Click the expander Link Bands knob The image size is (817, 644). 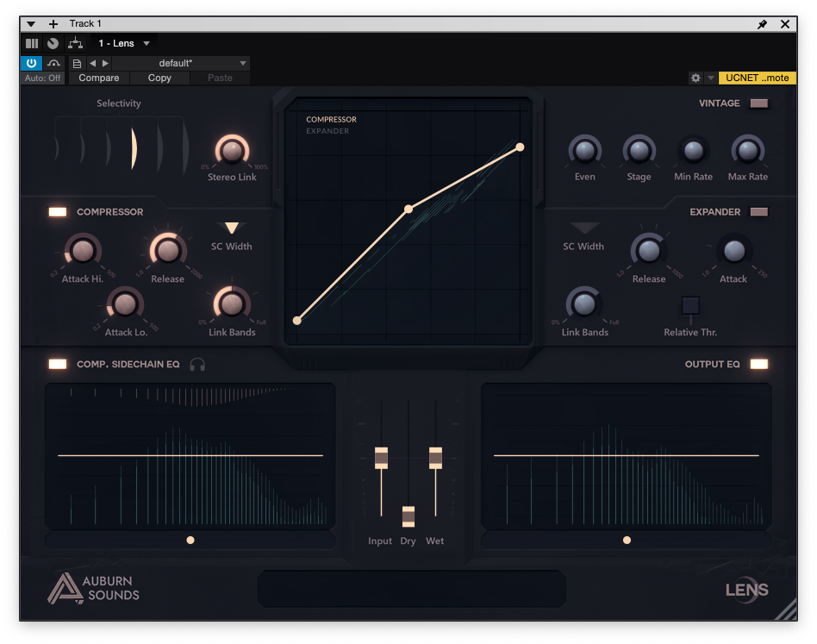point(584,304)
